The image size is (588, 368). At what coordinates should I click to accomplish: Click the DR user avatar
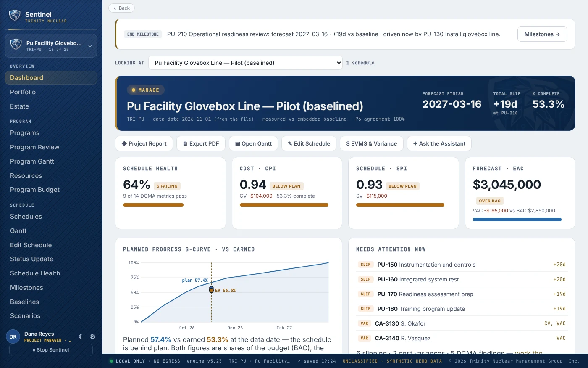pos(13,336)
